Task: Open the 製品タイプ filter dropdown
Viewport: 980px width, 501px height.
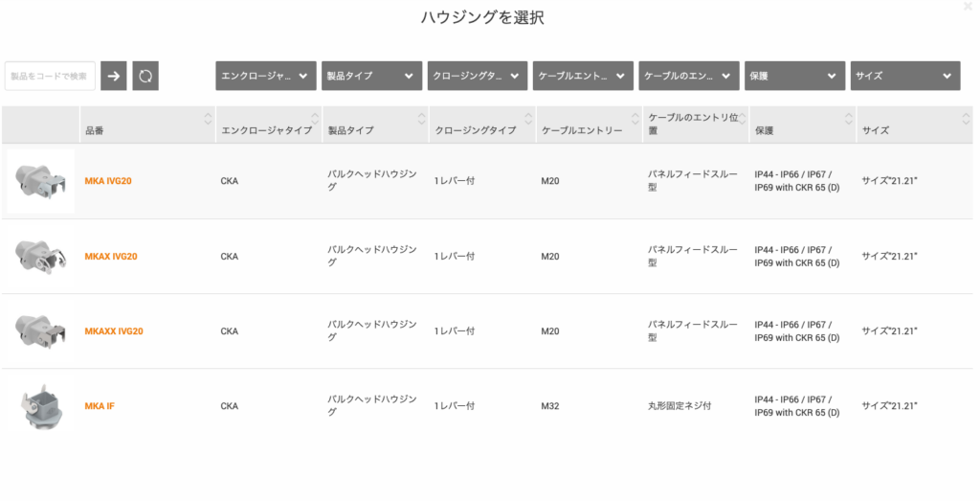Action: (372, 76)
